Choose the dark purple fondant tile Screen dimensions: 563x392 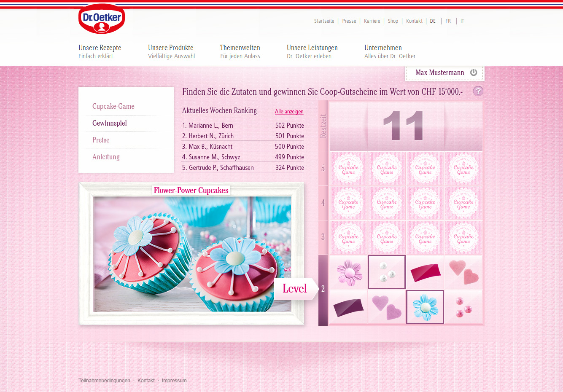point(348,307)
